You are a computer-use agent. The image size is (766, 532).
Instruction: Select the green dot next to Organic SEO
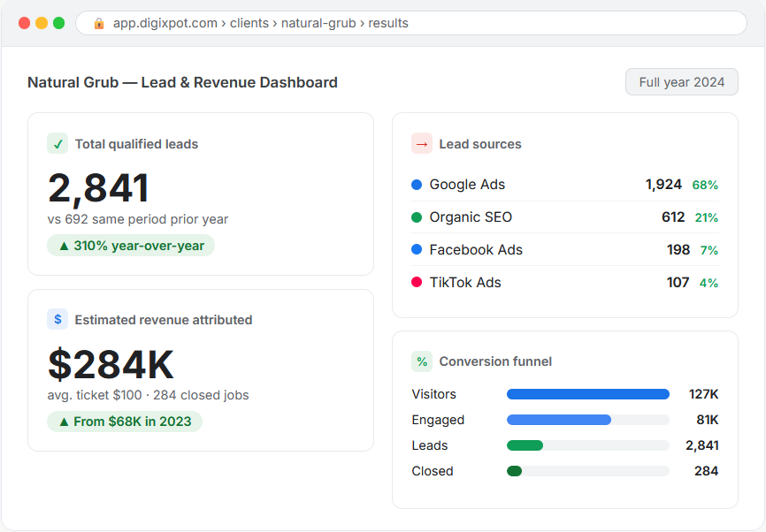pos(417,217)
